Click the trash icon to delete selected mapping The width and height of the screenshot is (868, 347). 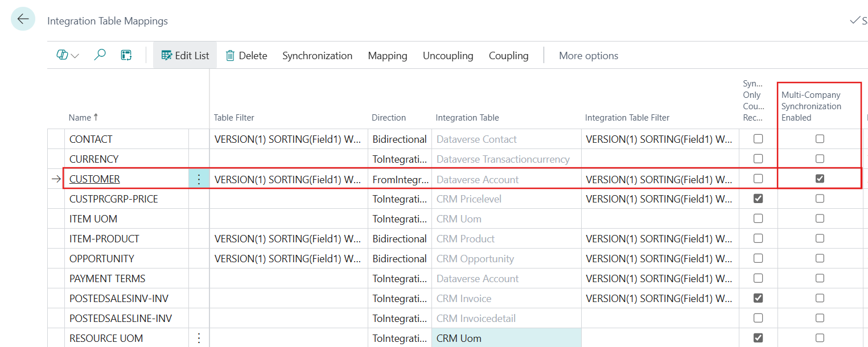tap(230, 55)
